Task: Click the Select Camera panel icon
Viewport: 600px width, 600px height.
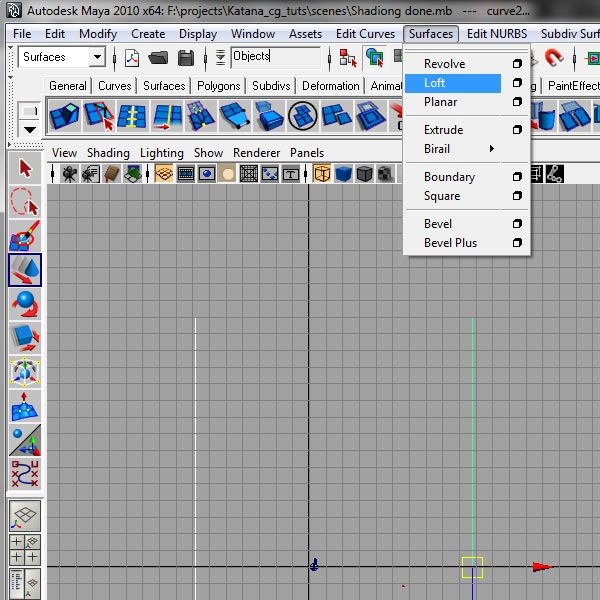Action: pyautogui.click(x=69, y=174)
